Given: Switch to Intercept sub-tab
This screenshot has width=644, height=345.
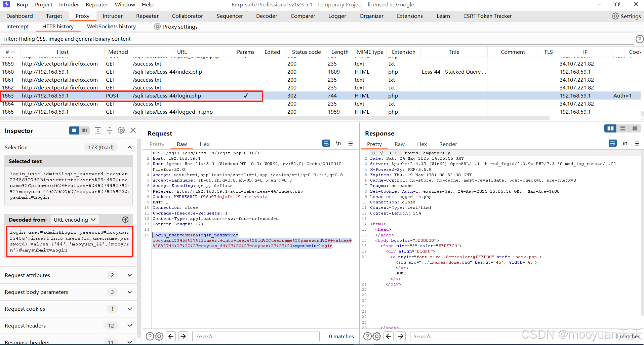Looking at the screenshot, I should [x=17, y=26].
